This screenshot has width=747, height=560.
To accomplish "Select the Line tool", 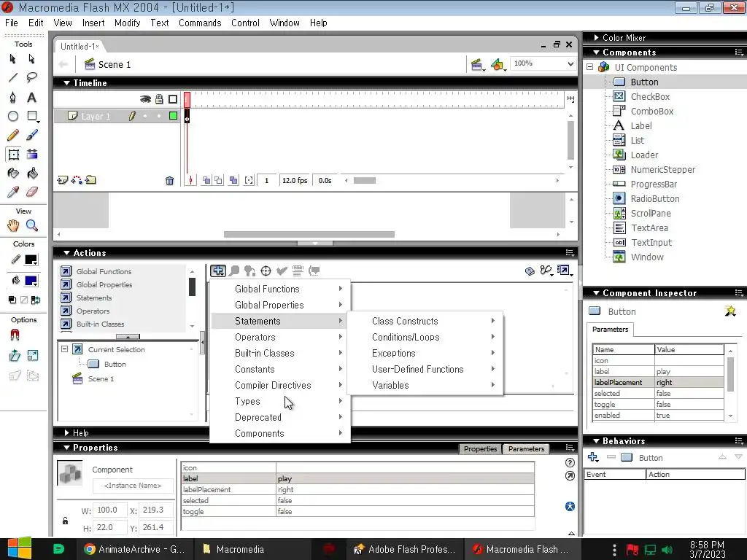I will coord(13,77).
